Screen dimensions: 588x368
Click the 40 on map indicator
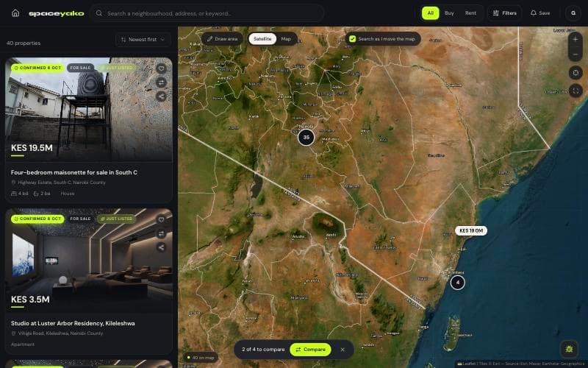(201, 358)
